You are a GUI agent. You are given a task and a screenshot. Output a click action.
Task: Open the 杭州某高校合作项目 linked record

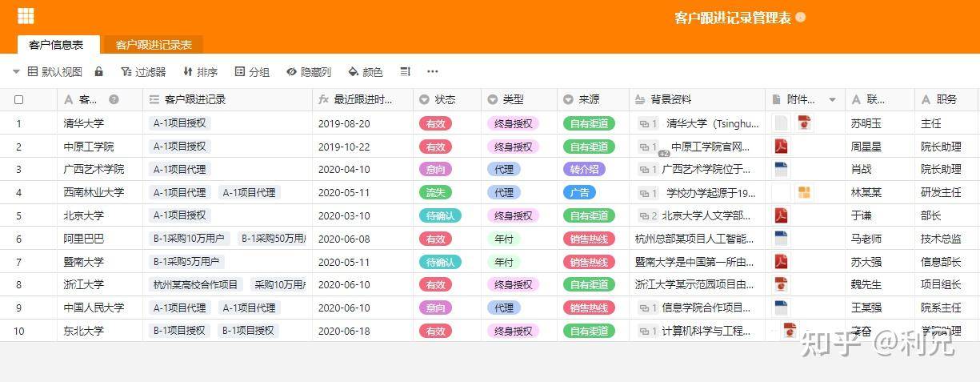coord(196,284)
